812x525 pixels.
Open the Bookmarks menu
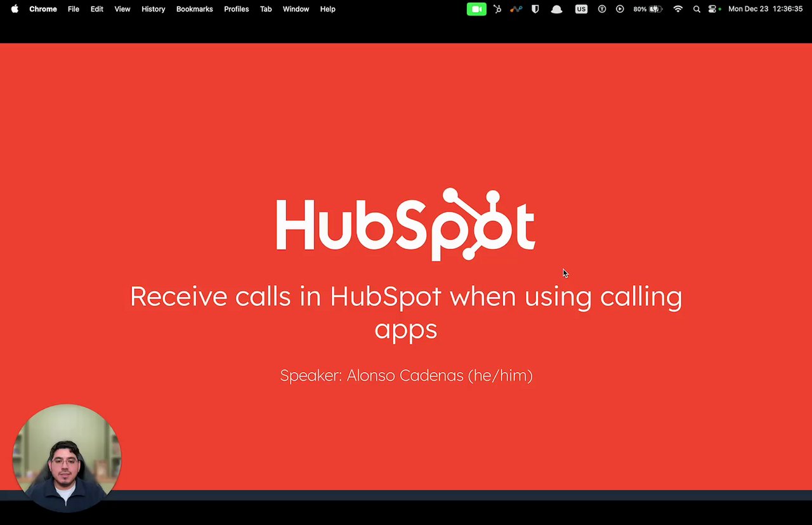click(x=195, y=9)
